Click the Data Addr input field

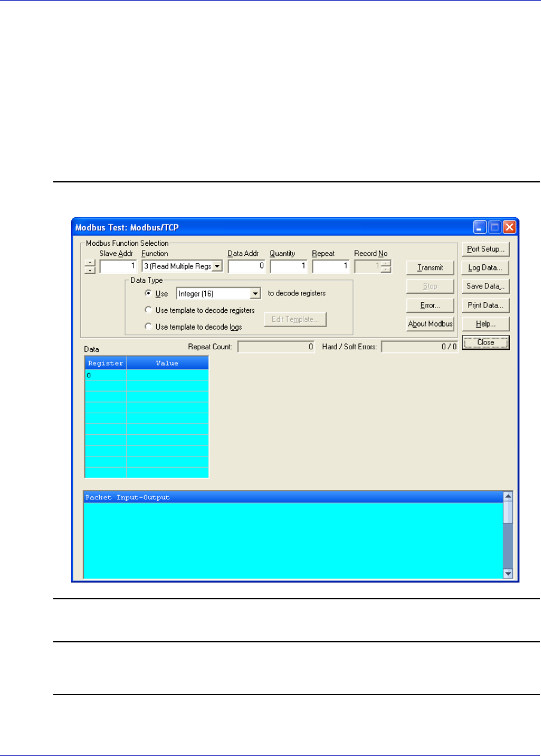point(247,266)
